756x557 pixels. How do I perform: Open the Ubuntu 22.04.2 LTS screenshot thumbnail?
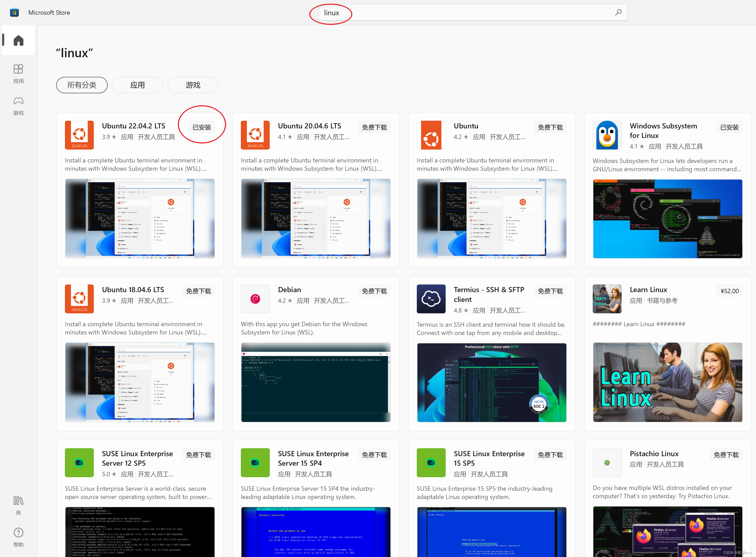[140, 218]
